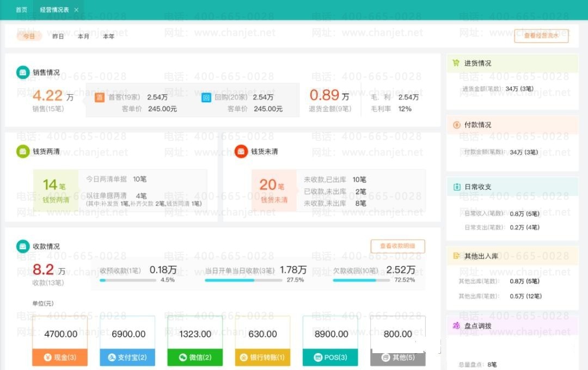Click the 其他 payment icon

click(385, 357)
